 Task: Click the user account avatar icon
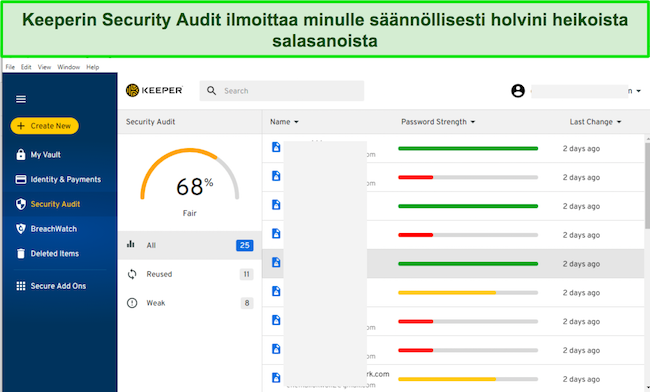tap(518, 91)
